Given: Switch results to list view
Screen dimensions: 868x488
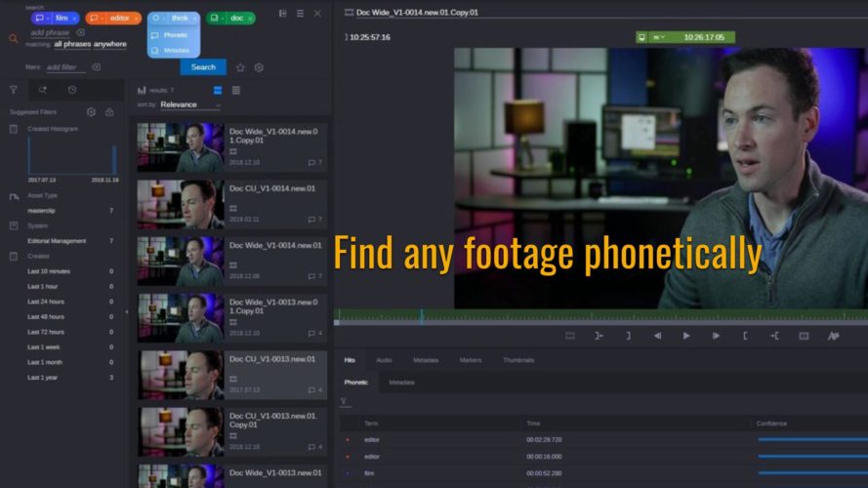Looking at the screenshot, I should coord(236,90).
